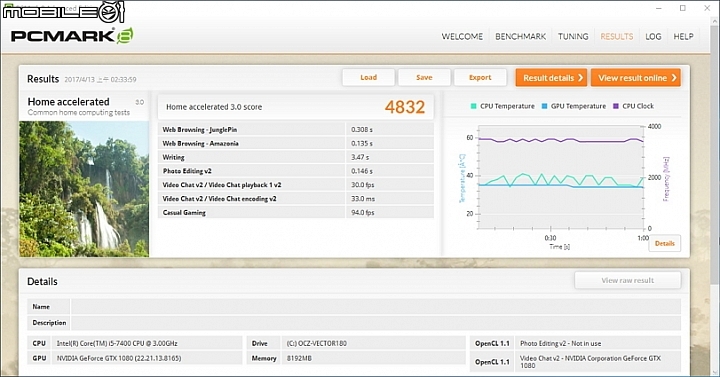Click the 8192MB memory value

[299, 358]
